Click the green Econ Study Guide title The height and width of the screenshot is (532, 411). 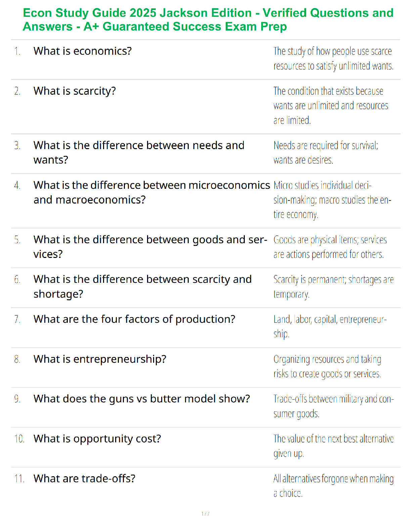(208, 19)
